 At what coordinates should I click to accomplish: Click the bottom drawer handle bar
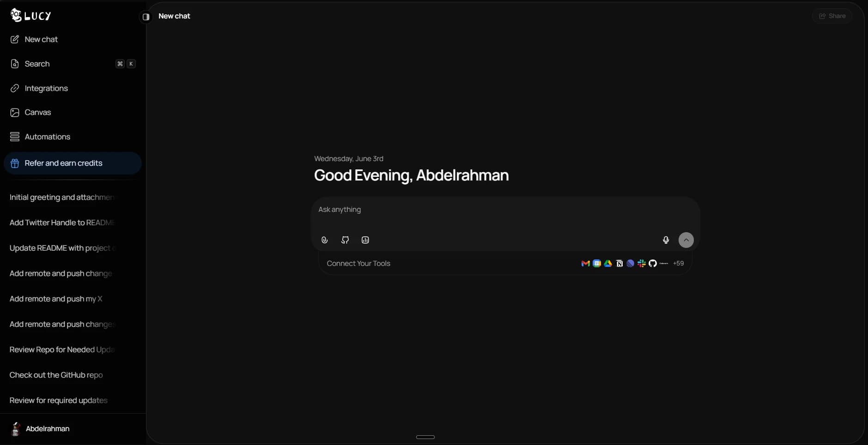point(425,437)
